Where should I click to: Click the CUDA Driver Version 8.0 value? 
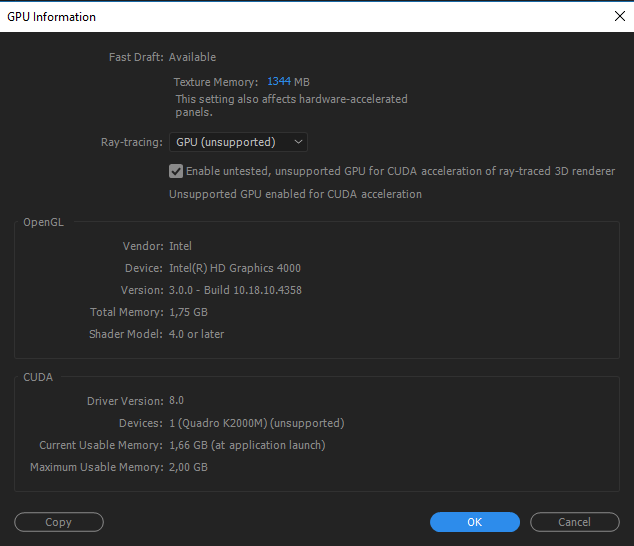point(176,400)
